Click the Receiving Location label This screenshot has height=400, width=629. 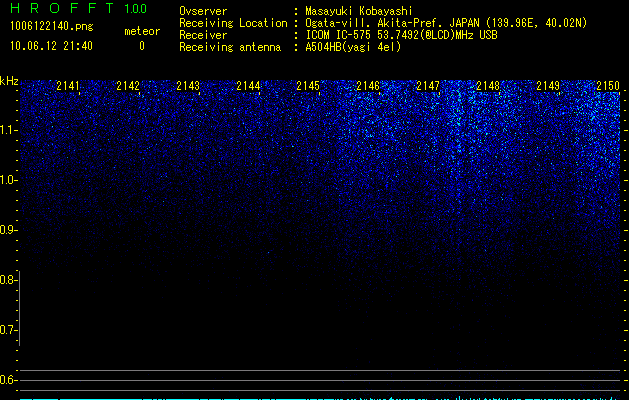click(x=233, y=23)
